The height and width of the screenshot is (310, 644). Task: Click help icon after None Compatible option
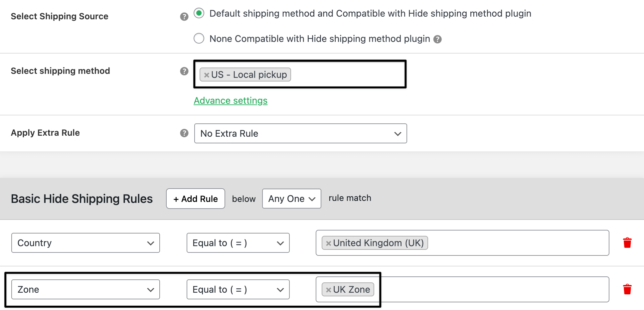coord(438,39)
